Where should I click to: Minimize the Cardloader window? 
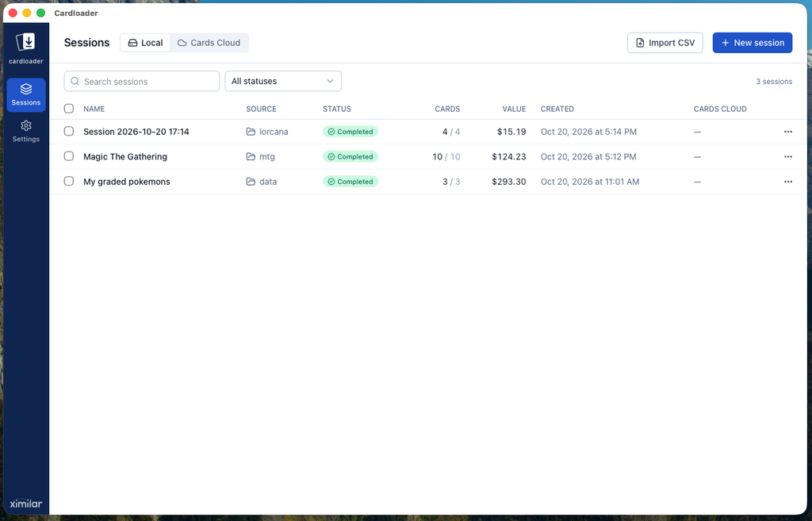[x=27, y=13]
